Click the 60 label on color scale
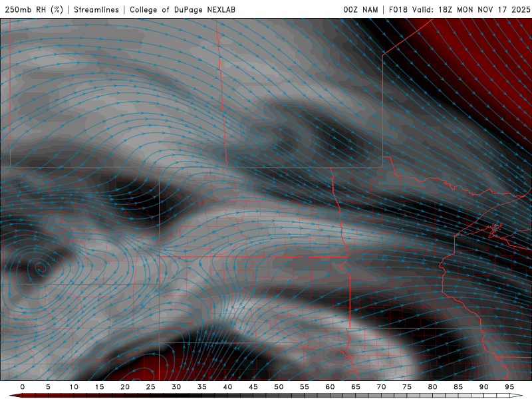The height and width of the screenshot is (399, 532). click(x=330, y=387)
